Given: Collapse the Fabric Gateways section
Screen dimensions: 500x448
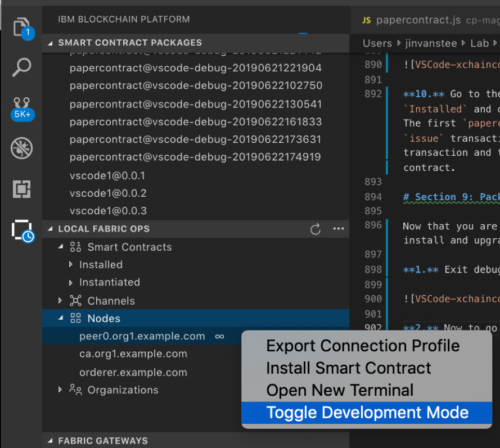Looking at the screenshot, I should tap(50, 441).
